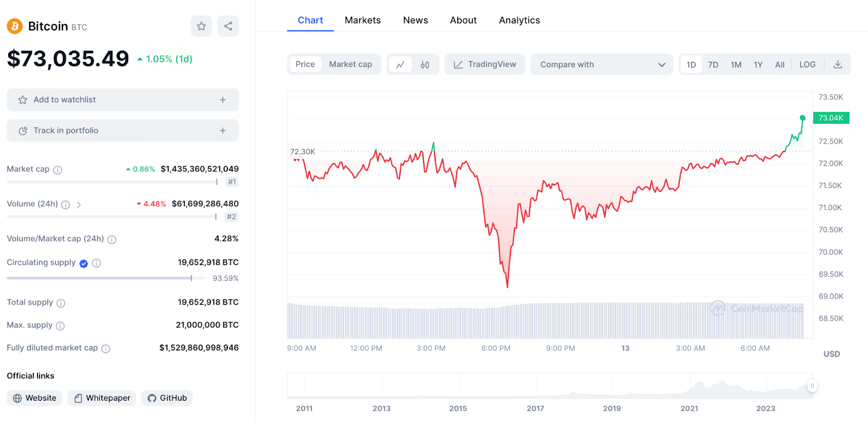
Task: Click the Bitcoin logo icon
Action: [15, 26]
